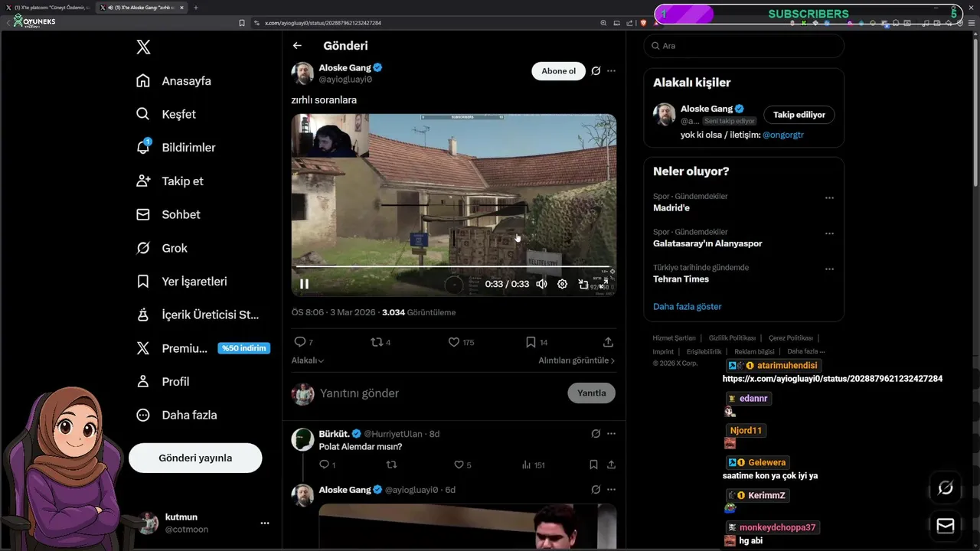Click tweet URL in chat overlay
The width and height of the screenshot is (980, 551).
(832, 379)
